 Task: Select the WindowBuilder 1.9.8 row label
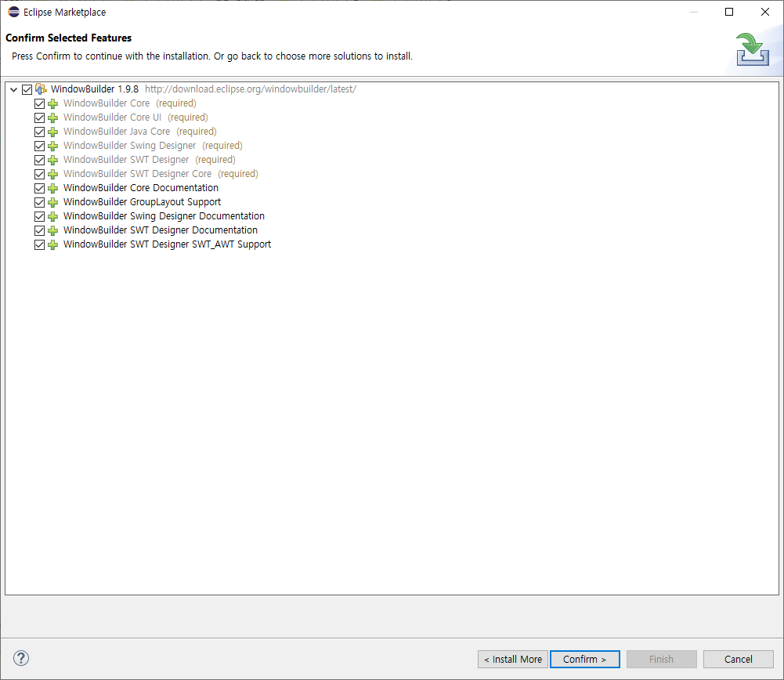(x=95, y=89)
